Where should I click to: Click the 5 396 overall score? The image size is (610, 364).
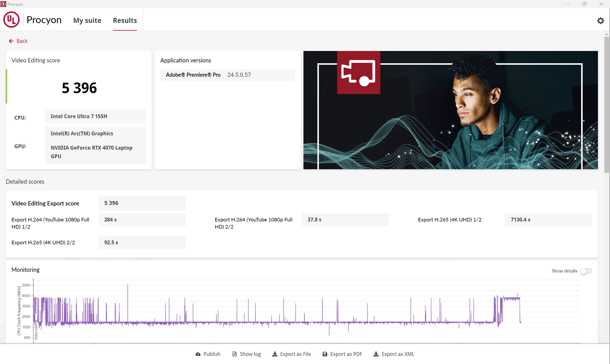coord(79,88)
